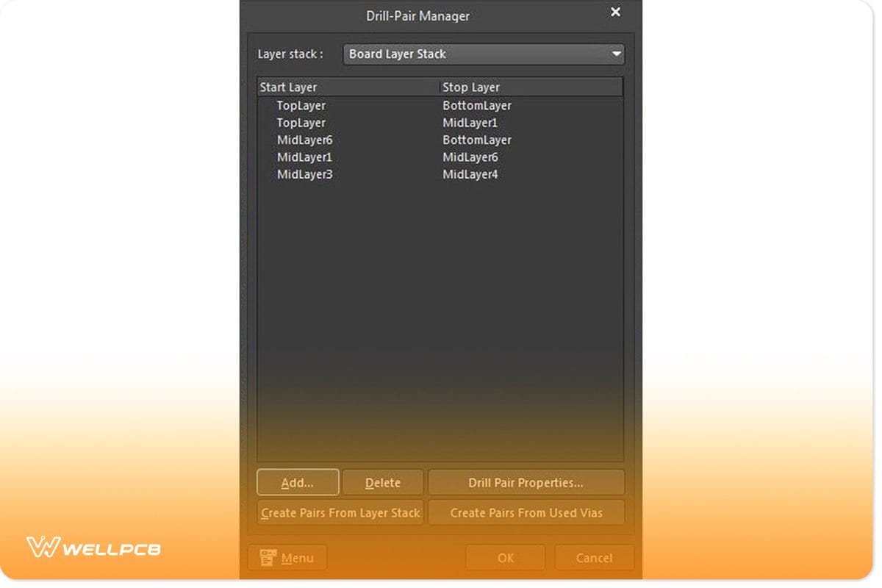Image resolution: width=882 pixels, height=588 pixels.
Task: Select the MidLayer3 to MidLayer4 pair
Action: click(367, 174)
